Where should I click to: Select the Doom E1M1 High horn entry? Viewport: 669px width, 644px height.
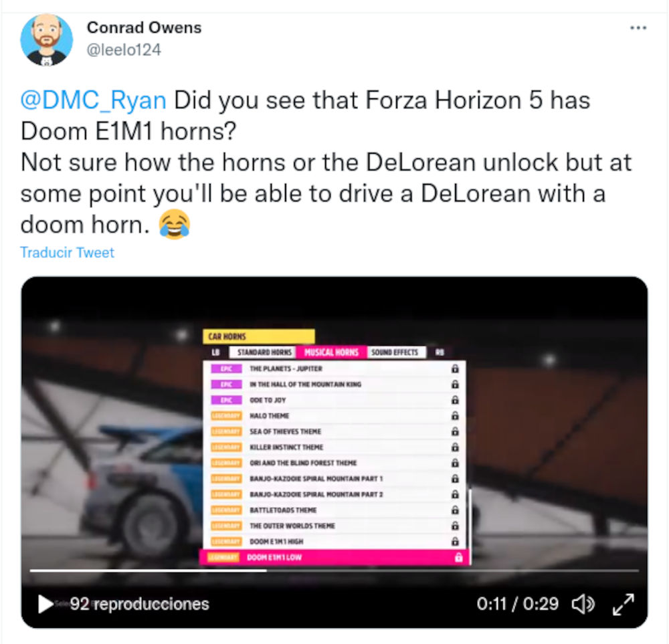334,542
